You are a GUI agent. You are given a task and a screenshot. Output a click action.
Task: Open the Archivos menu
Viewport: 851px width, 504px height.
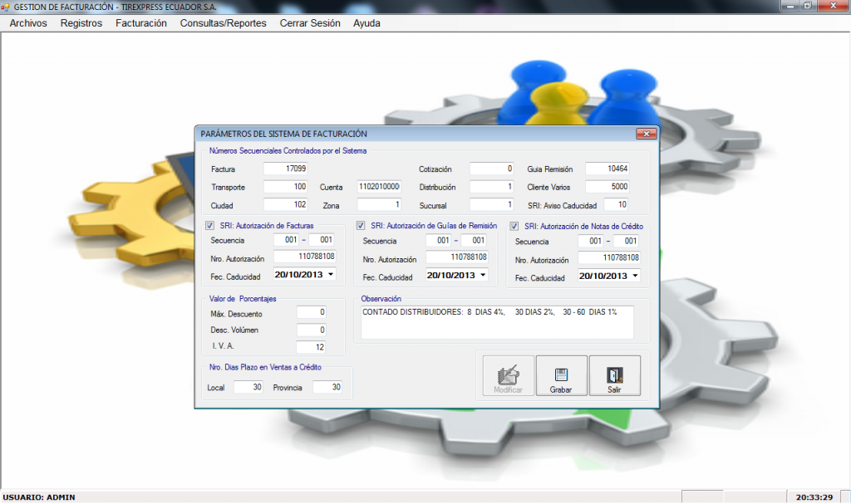28,23
